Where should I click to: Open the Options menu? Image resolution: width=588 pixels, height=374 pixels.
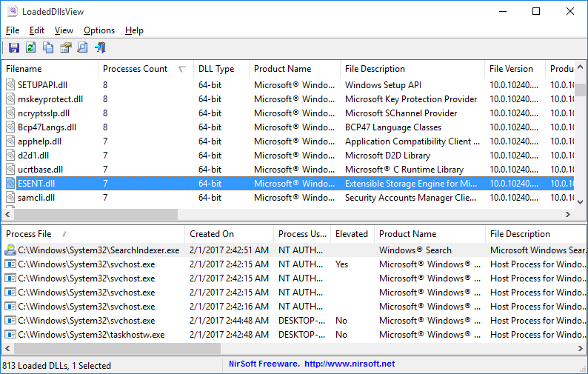click(x=99, y=30)
